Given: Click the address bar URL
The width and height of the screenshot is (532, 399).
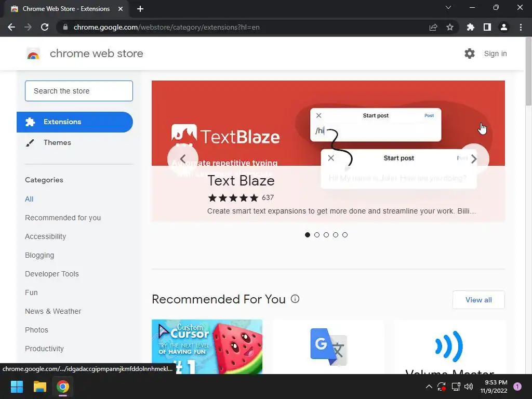Looking at the screenshot, I should (167, 27).
